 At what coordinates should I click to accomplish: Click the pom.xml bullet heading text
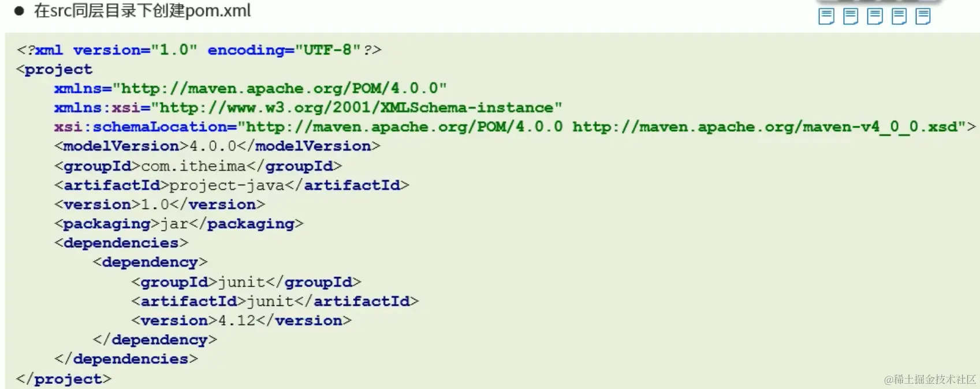coord(143,11)
